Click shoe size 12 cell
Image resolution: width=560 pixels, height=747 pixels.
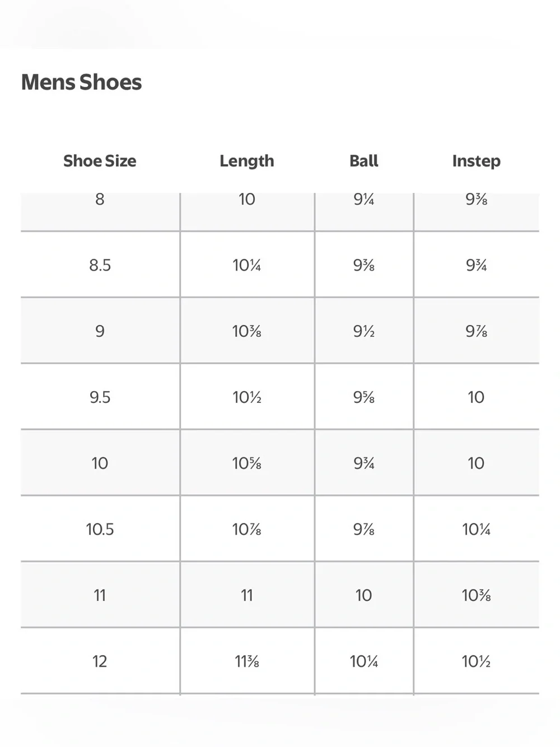pos(100,661)
